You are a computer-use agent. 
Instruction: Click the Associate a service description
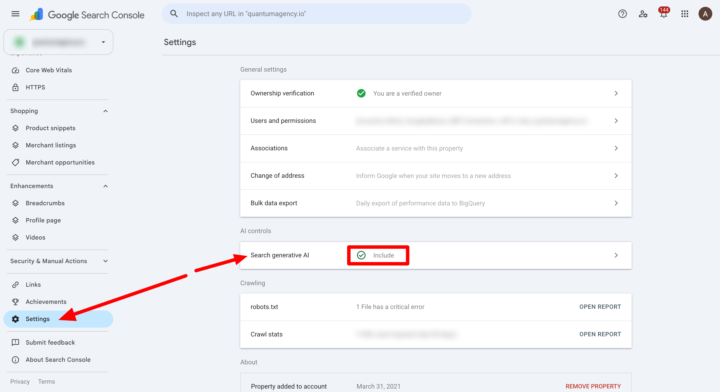click(410, 148)
